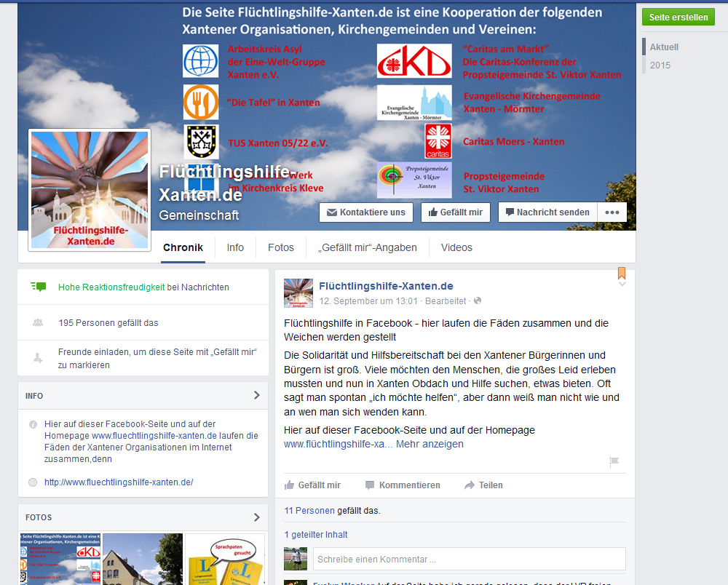728x585 pixels.
Task: Expand post with Mehr anzeigen
Action: tap(430, 444)
